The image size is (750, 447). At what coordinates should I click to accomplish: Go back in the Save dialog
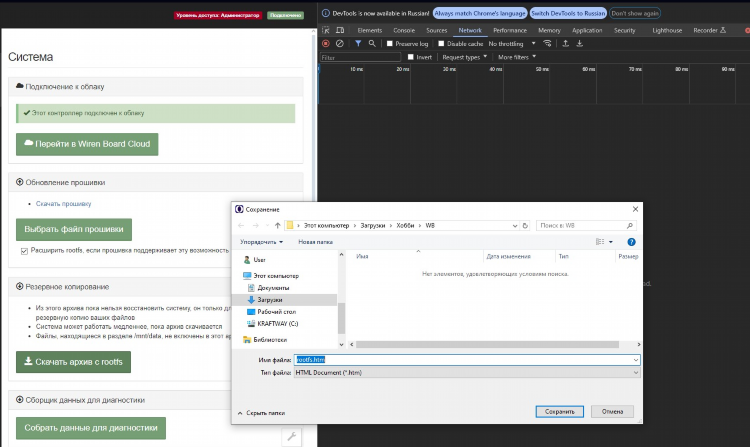click(x=241, y=226)
